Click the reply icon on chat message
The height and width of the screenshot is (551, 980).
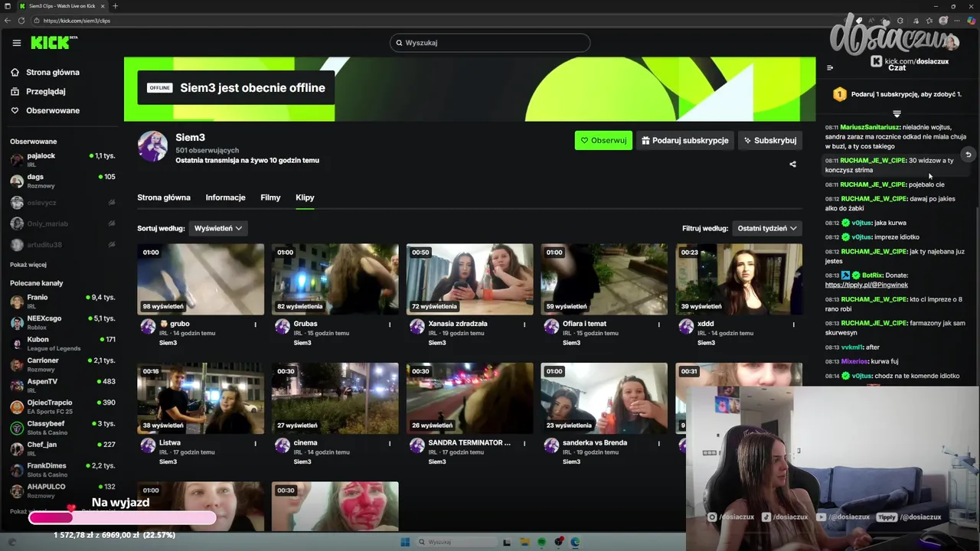point(968,155)
